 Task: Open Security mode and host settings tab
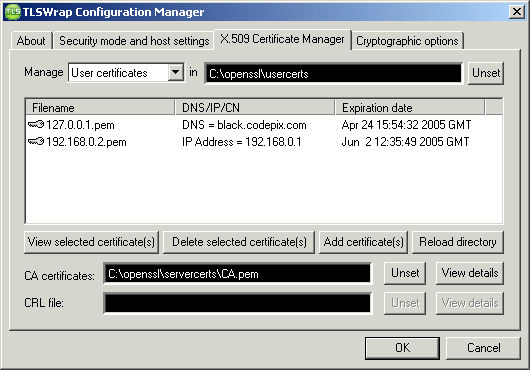tap(134, 41)
